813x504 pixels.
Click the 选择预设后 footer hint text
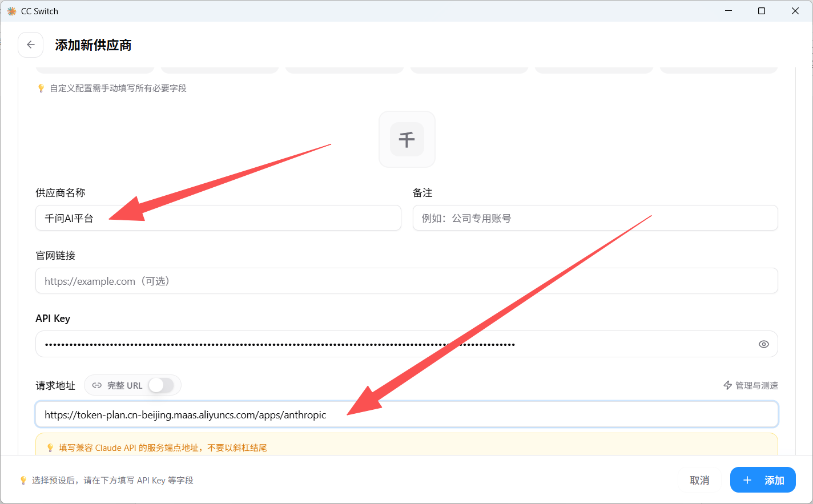pos(112,480)
